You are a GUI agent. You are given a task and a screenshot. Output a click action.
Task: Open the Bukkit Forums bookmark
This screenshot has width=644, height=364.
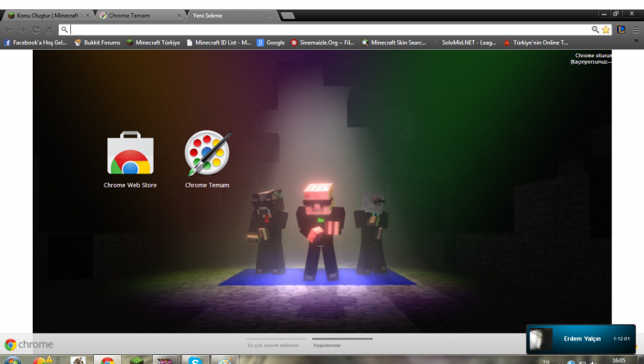97,43
